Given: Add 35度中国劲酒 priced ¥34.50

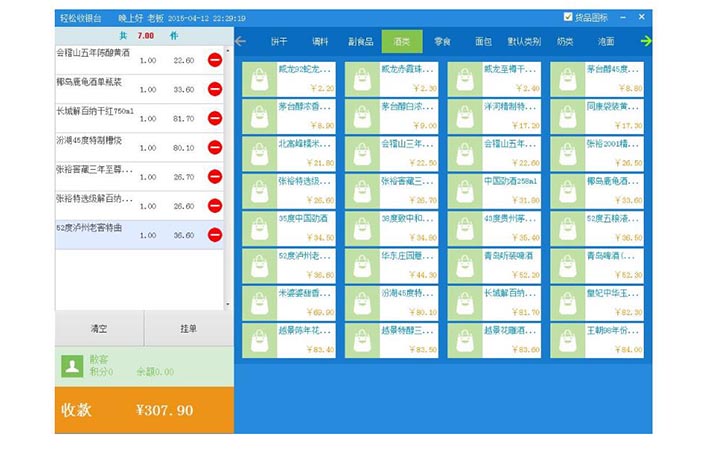Looking at the screenshot, I should [289, 228].
